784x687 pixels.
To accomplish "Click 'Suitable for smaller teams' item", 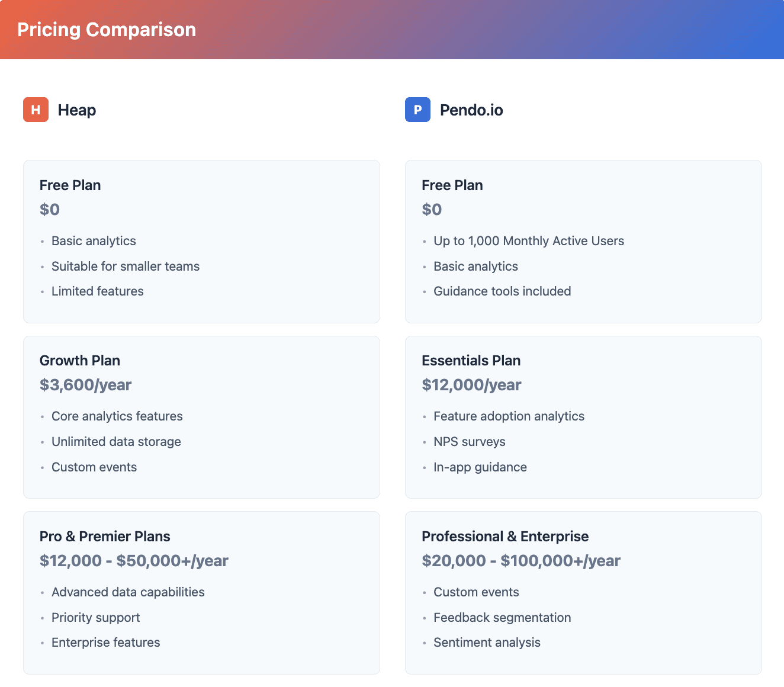I will [126, 267].
